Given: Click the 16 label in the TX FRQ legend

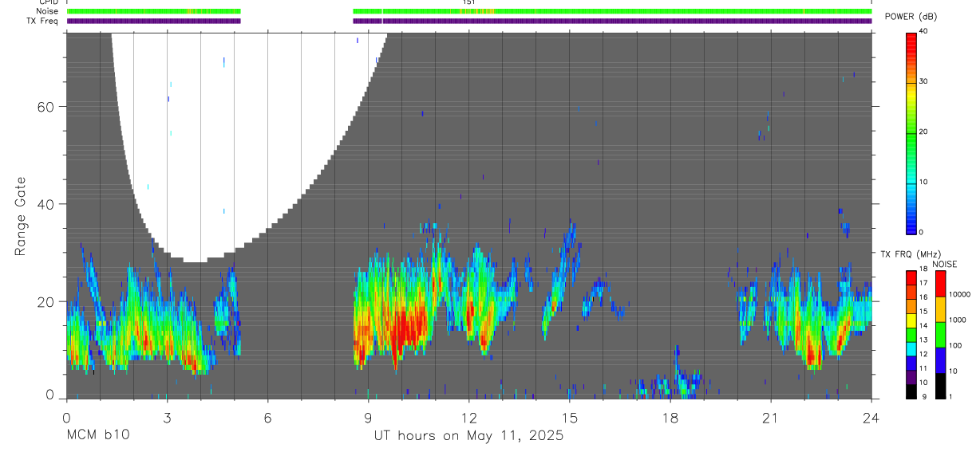Looking at the screenshot, I should pos(923,297).
